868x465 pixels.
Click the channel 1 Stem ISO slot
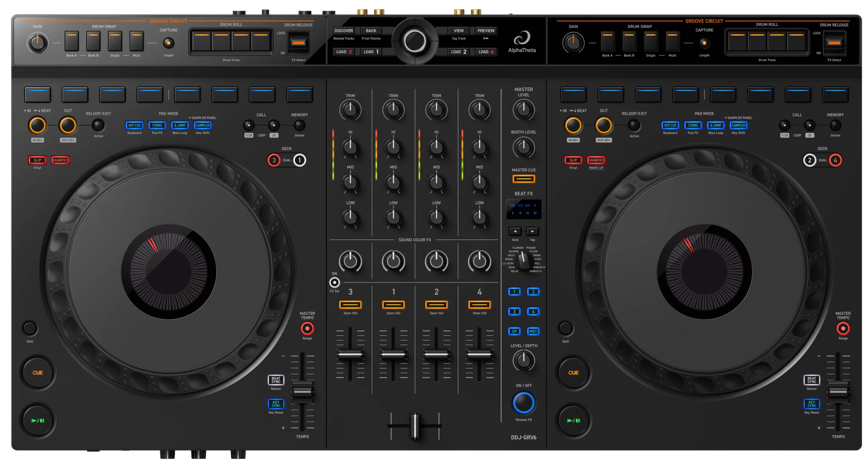click(393, 304)
